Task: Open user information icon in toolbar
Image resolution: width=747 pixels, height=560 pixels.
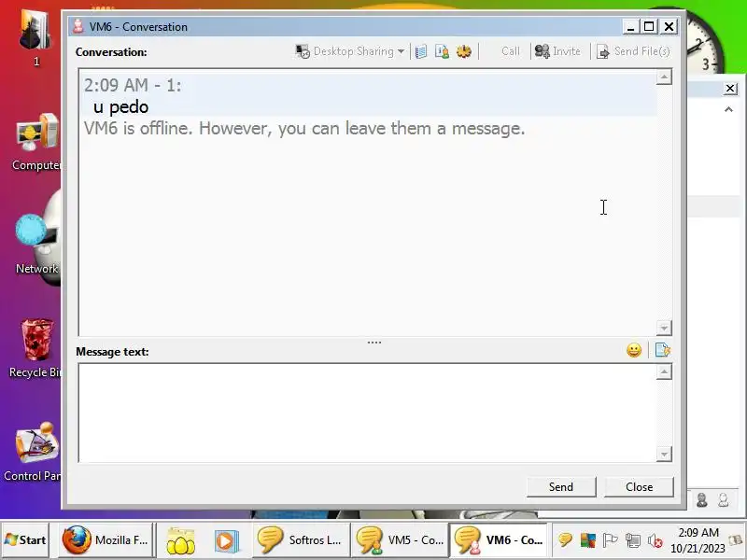Action: click(442, 51)
